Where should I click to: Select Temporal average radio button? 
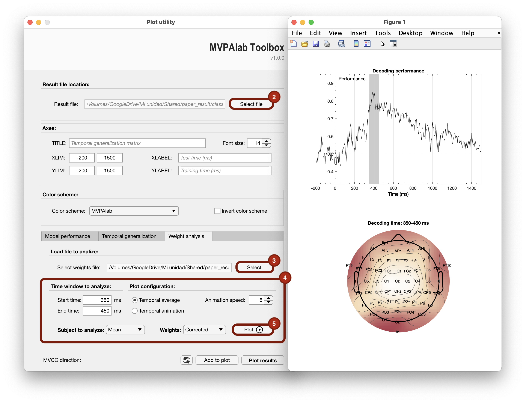[135, 300]
